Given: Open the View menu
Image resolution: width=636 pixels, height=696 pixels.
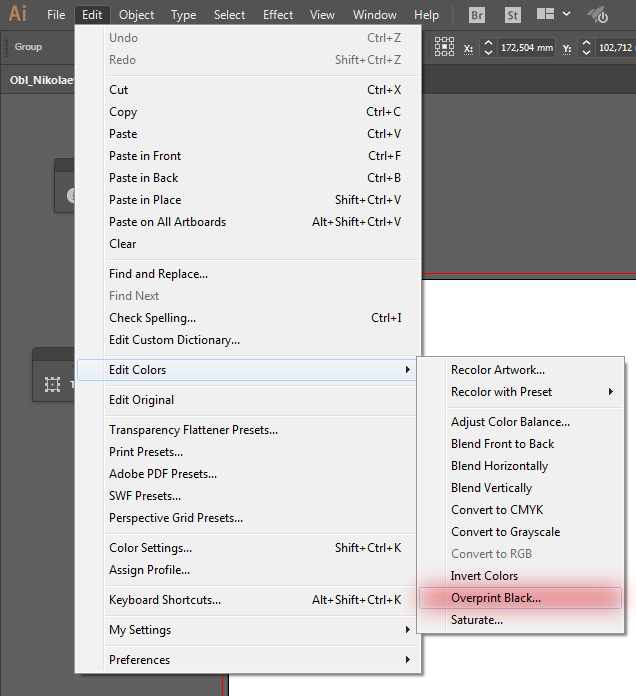Looking at the screenshot, I should [322, 15].
